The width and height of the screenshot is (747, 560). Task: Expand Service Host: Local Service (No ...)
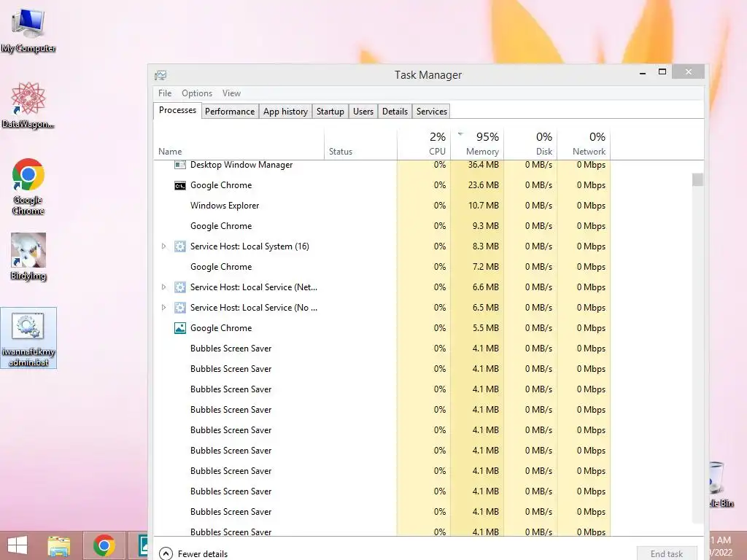tap(163, 308)
